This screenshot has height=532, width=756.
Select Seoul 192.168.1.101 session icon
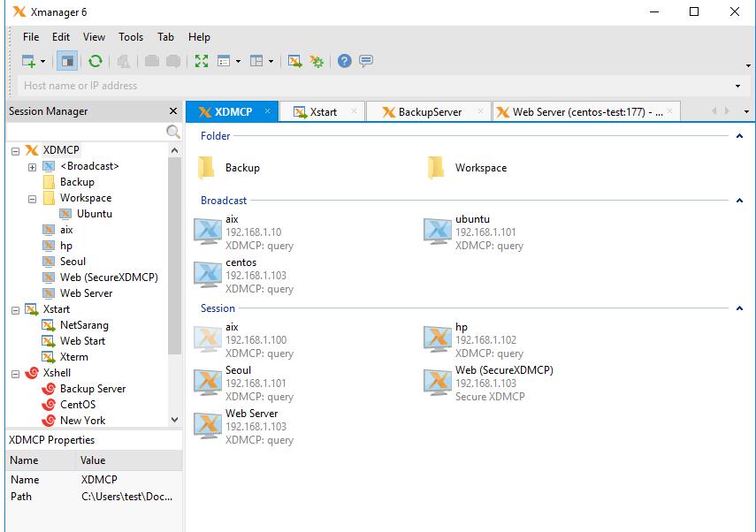coord(208,383)
